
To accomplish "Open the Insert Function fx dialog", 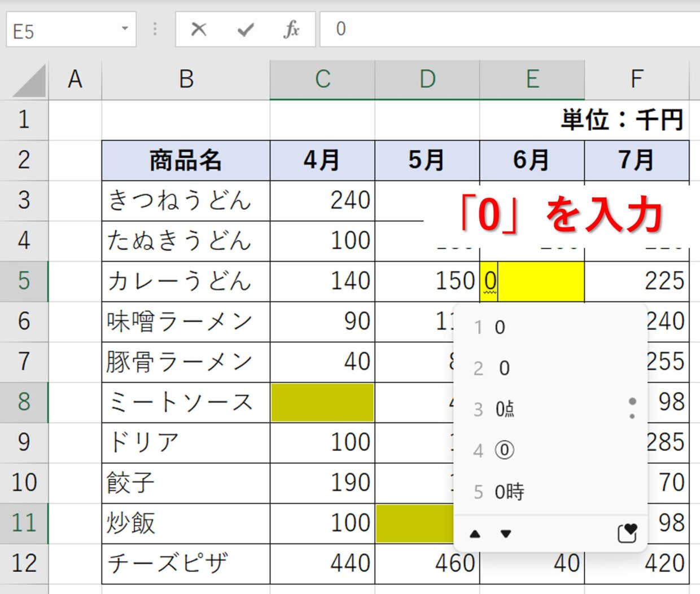I will 291,29.
